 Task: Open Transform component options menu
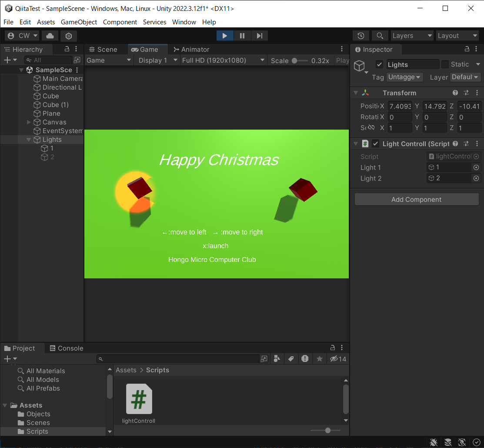pyautogui.click(x=477, y=93)
